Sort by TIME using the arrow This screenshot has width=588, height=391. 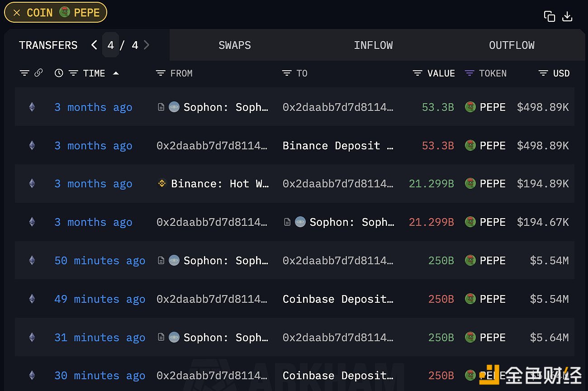click(x=116, y=73)
